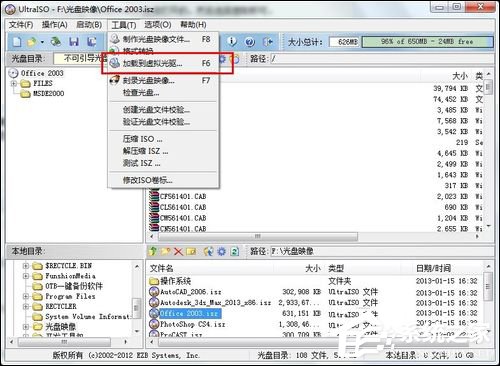Click the CFS61401.CAB file icon
This screenshot has height=366, width=500.
point(154,196)
